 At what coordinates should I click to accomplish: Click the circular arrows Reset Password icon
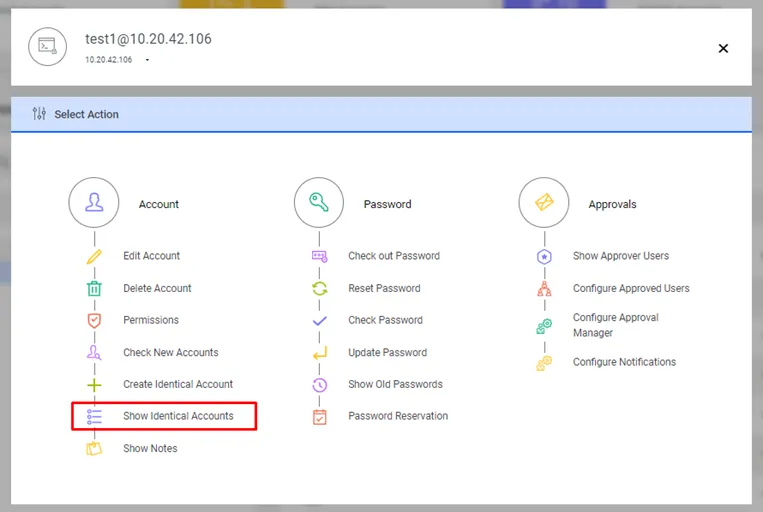point(320,289)
